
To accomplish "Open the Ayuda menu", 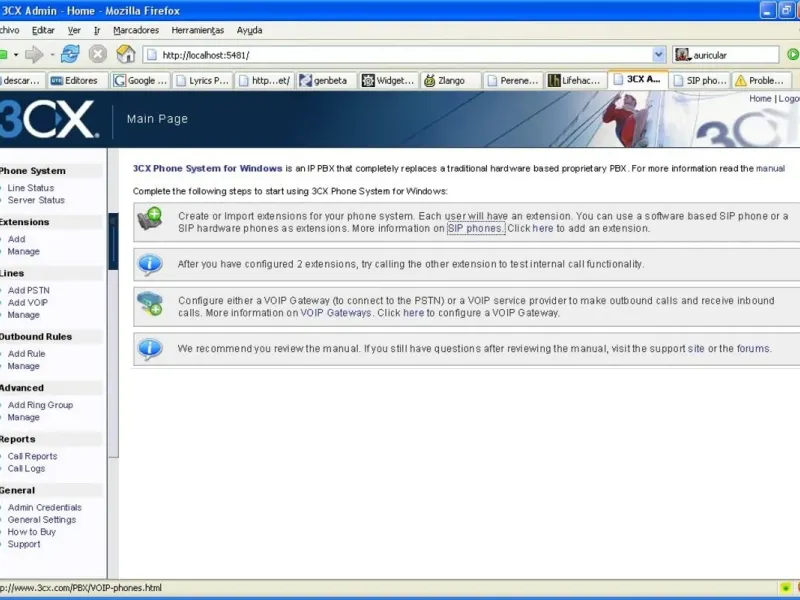I will pyautogui.click(x=249, y=30).
